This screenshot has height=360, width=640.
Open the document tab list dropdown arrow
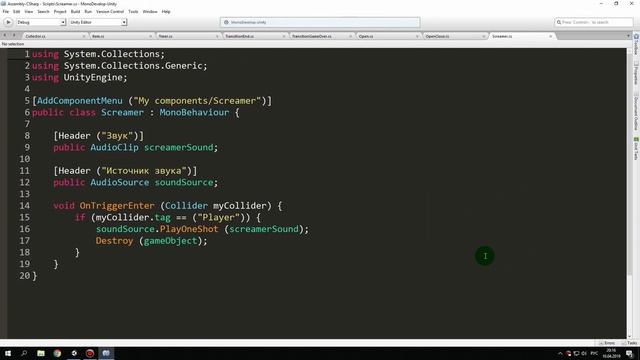[x=628, y=36]
